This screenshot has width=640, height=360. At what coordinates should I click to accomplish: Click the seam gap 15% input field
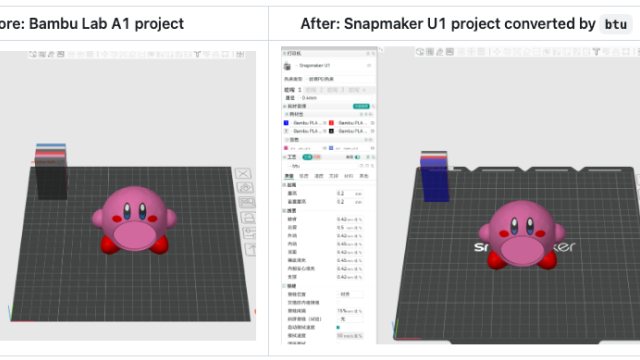[350, 311]
